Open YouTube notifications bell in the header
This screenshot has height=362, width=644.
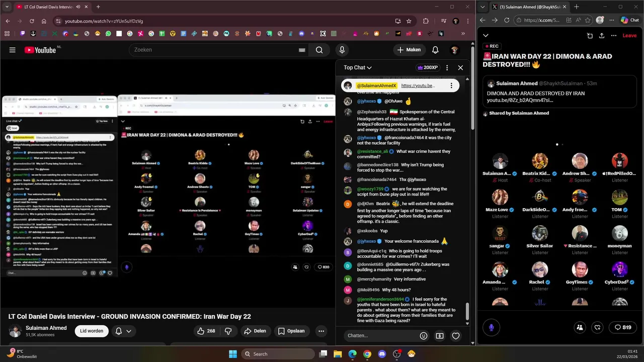click(435, 50)
